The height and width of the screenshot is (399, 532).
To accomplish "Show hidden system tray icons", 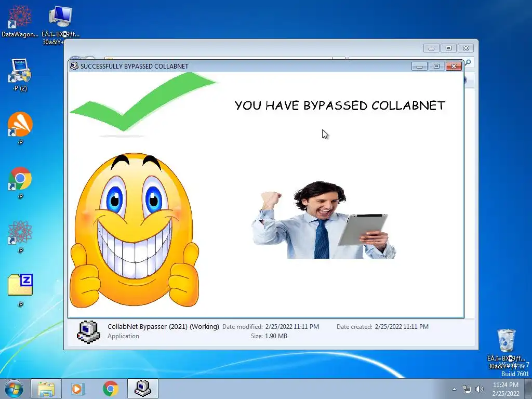I will point(454,389).
